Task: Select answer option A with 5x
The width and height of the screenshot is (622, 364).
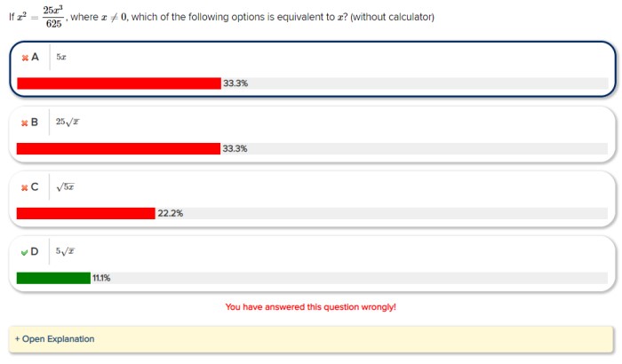Action: click(313, 69)
